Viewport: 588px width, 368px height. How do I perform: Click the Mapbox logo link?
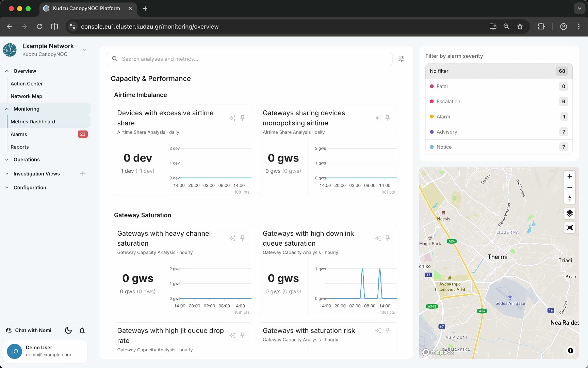[438, 352]
